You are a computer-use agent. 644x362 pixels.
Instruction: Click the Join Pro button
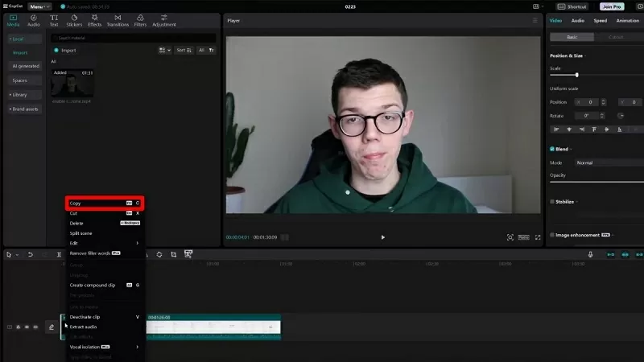(611, 6)
